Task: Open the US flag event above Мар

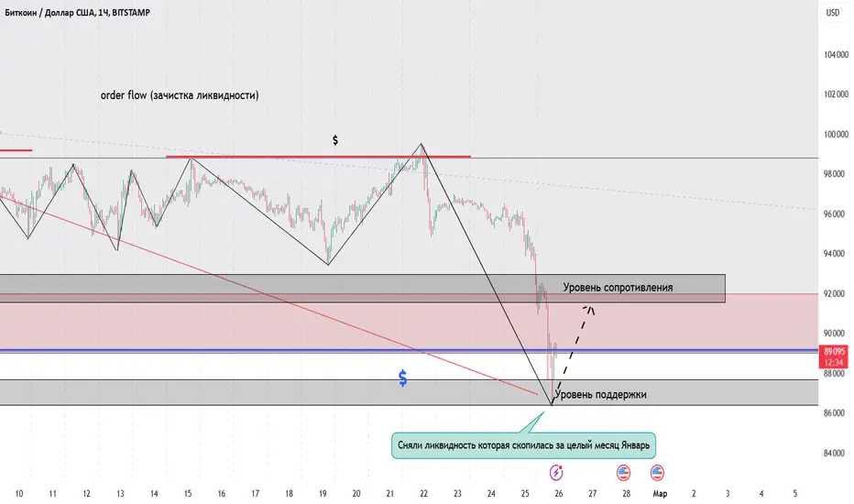Action: (x=657, y=473)
